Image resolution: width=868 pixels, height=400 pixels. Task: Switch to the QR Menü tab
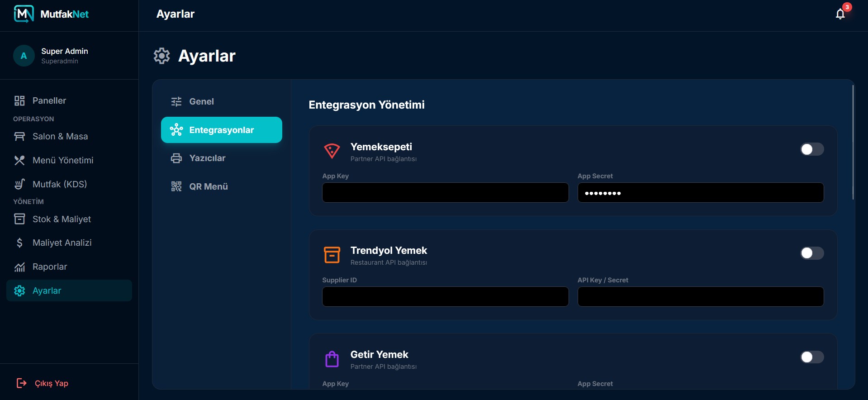[x=222, y=186]
